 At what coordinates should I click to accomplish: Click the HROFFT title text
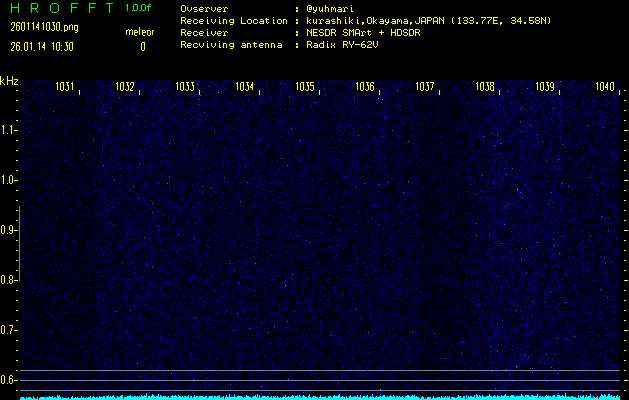59,8
